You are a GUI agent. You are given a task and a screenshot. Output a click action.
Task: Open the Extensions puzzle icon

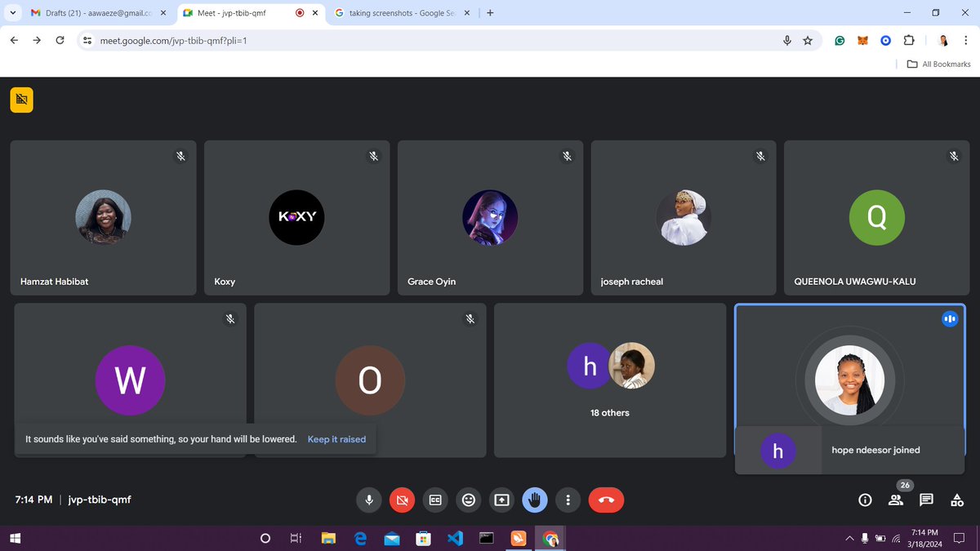coord(908,40)
